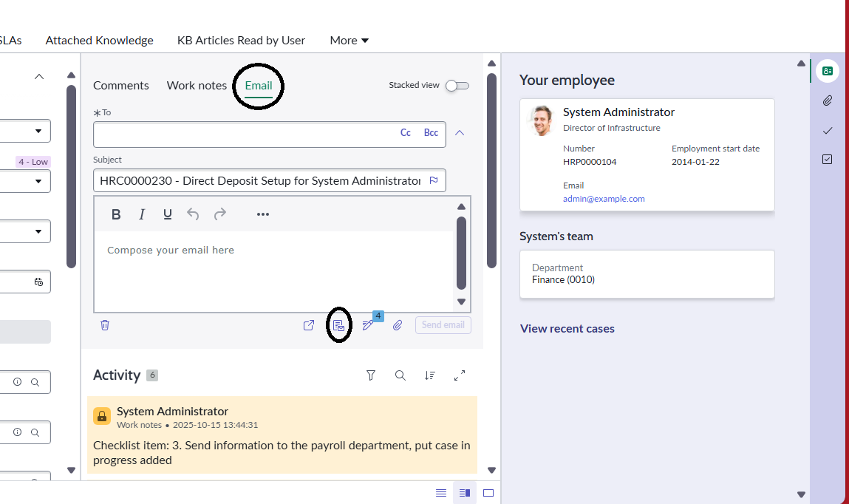The image size is (849, 504).
Task: Open the email composer in a new window
Action: [309, 325]
